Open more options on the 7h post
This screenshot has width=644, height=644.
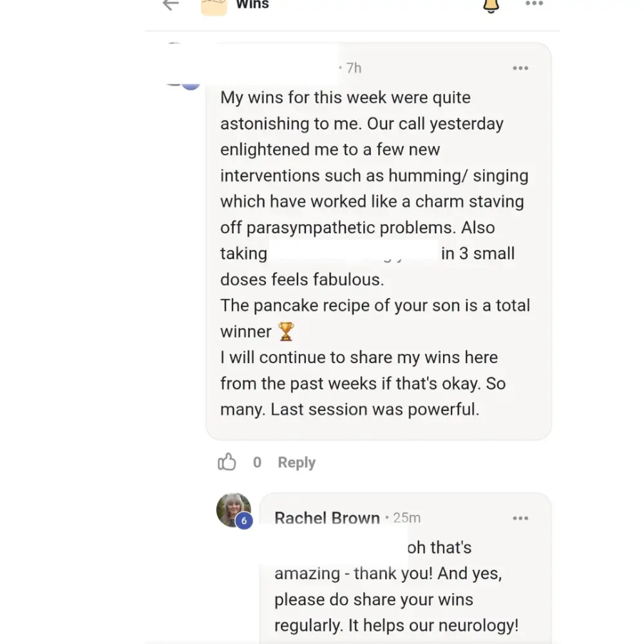click(520, 68)
